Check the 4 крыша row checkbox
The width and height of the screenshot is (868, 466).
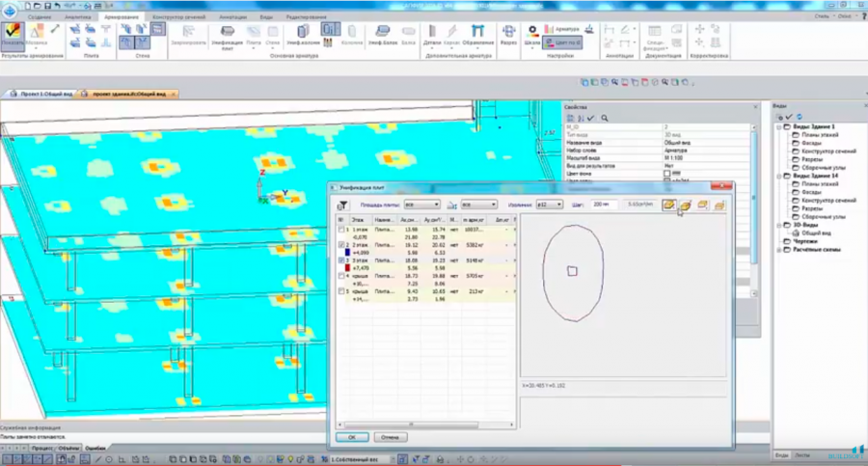tap(340, 275)
